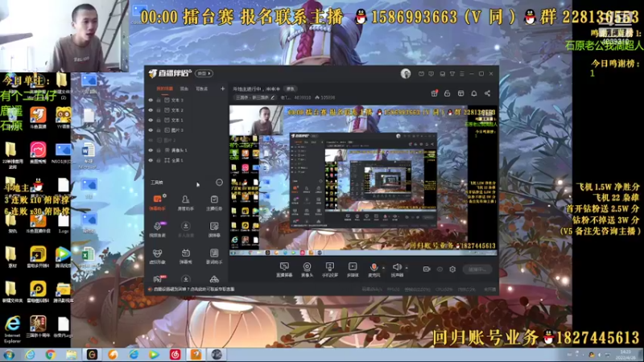Add a new scene with plus button
The image size is (644, 362).
(223, 88)
